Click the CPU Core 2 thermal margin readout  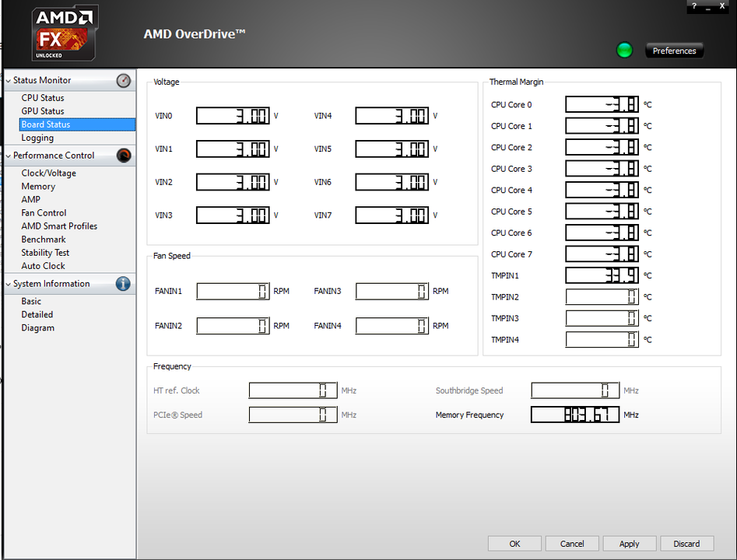(x=602, y=147)
